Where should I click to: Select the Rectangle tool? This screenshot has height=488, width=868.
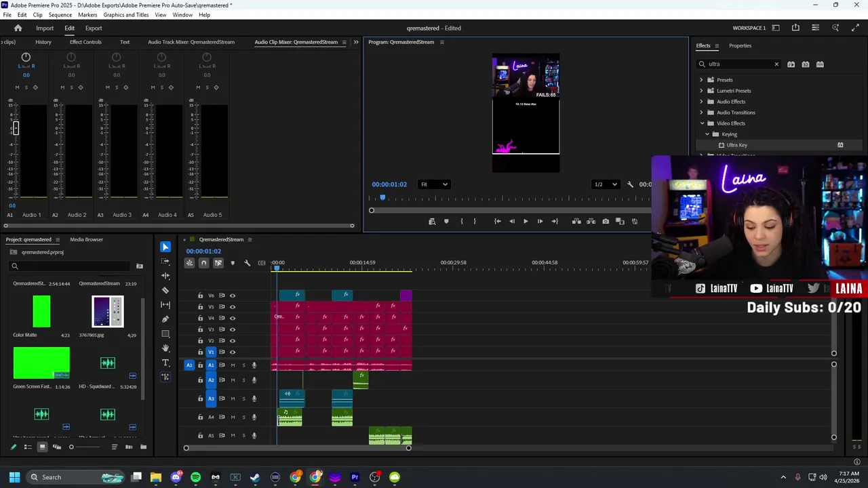[x=165, y=334]
